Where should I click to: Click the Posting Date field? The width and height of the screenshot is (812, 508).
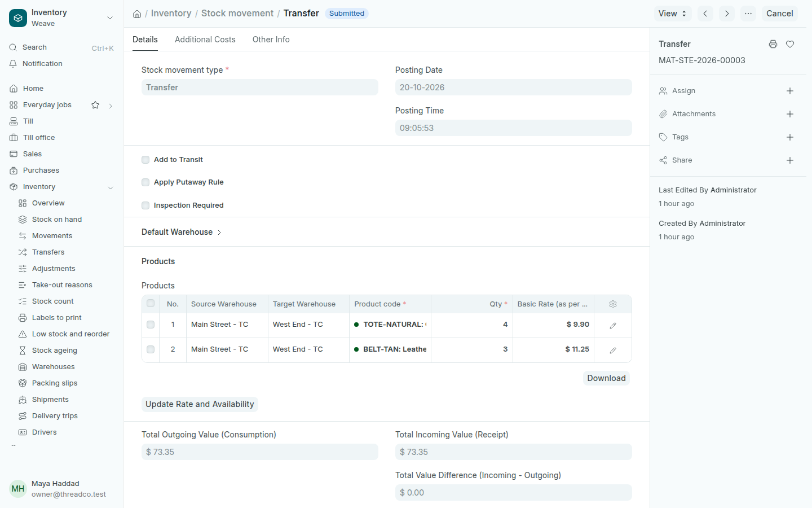click(x=514, y=87)
